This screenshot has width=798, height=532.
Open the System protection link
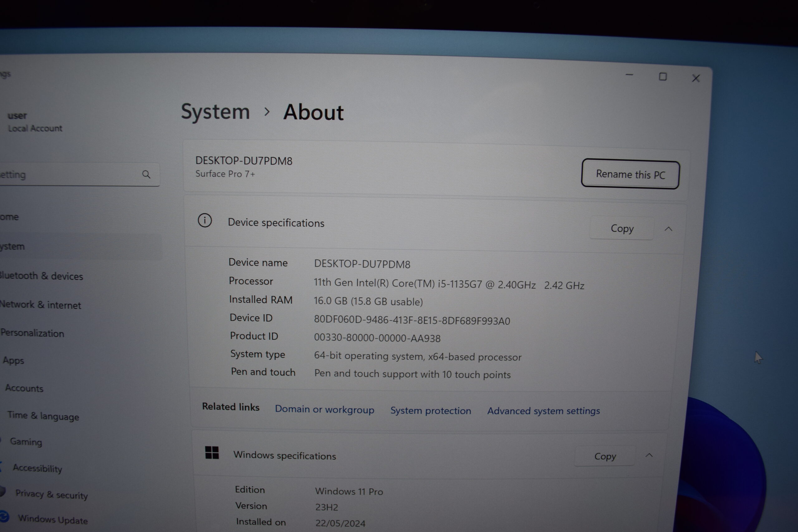pos(430,410)
